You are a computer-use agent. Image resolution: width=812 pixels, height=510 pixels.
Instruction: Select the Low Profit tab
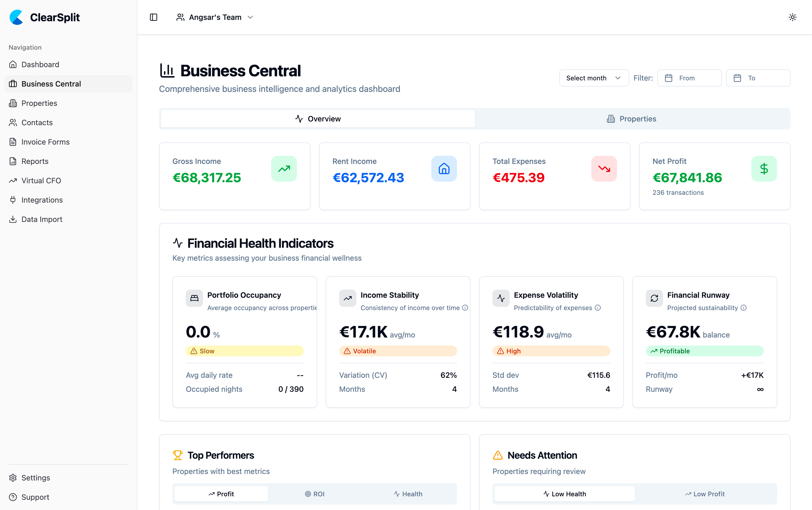click(x=705, y=494)
